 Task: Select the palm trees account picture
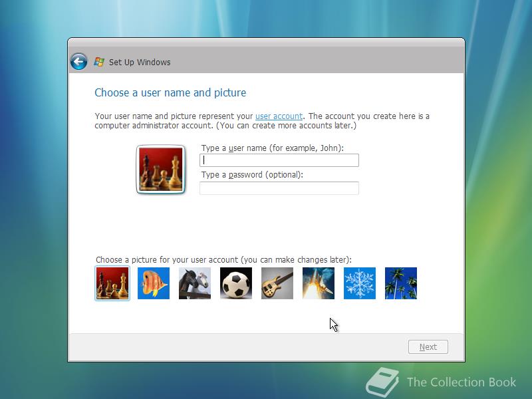tap(401, 283)
